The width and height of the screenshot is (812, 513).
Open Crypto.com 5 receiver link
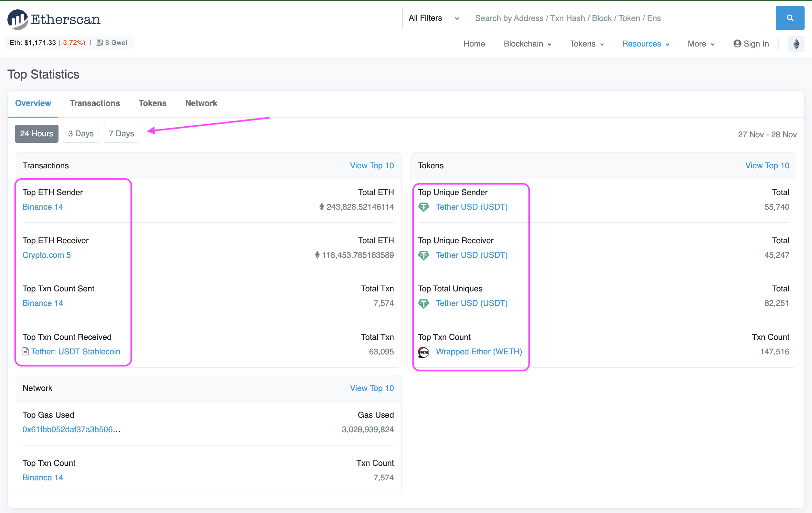[x=47, y=255]
